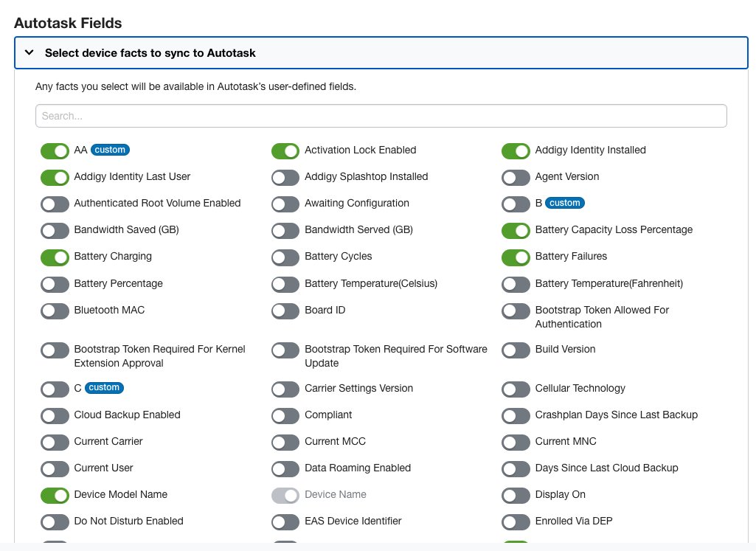Viewport: 756px width, 551px height.
Task: Click the 'Any facts you select' description text
Action: [195, 86]
